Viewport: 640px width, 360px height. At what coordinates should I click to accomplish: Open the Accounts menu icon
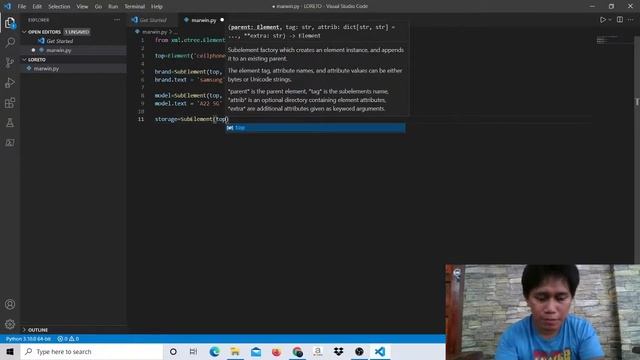tap(10, 304)
